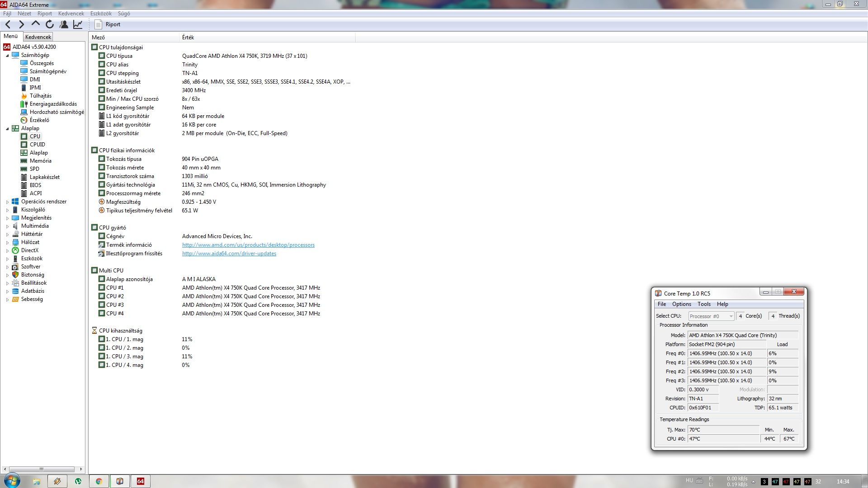Open Túlhajtás (overclock) flame item
This screenshot has height=488, width=868.
coord(41,96)
